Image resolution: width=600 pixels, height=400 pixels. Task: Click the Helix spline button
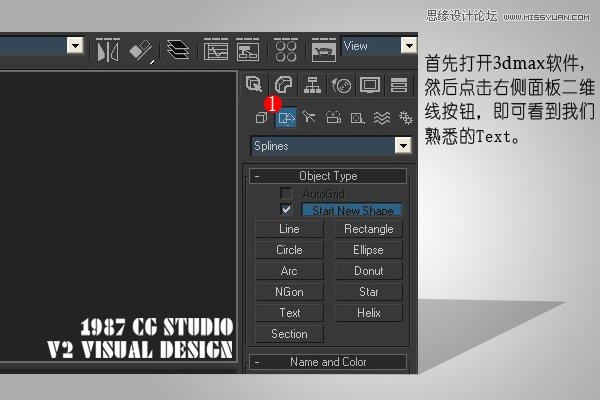pyautogui.click(x=368, y=313)
